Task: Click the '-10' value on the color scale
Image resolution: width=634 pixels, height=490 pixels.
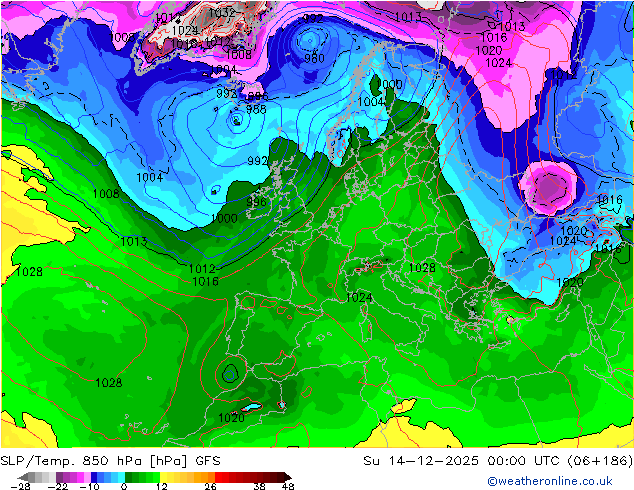Action: (x=89, y=486)
